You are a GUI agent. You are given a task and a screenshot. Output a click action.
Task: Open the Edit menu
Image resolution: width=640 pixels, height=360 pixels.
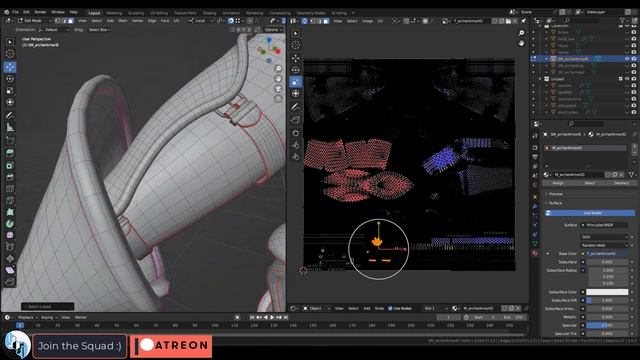point(26,12)
